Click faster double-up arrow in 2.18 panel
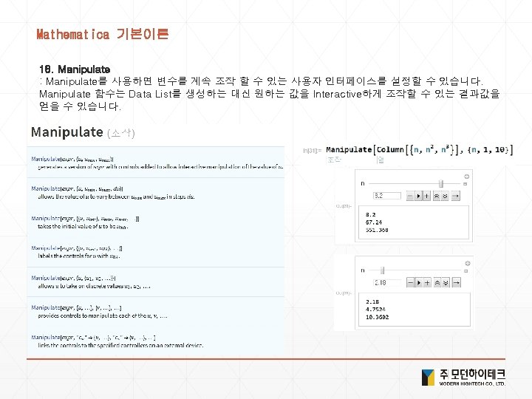 (437, 282)
